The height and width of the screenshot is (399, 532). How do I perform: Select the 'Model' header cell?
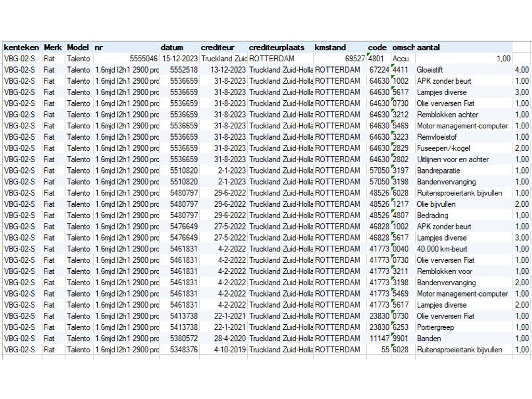tap(79, 47)
